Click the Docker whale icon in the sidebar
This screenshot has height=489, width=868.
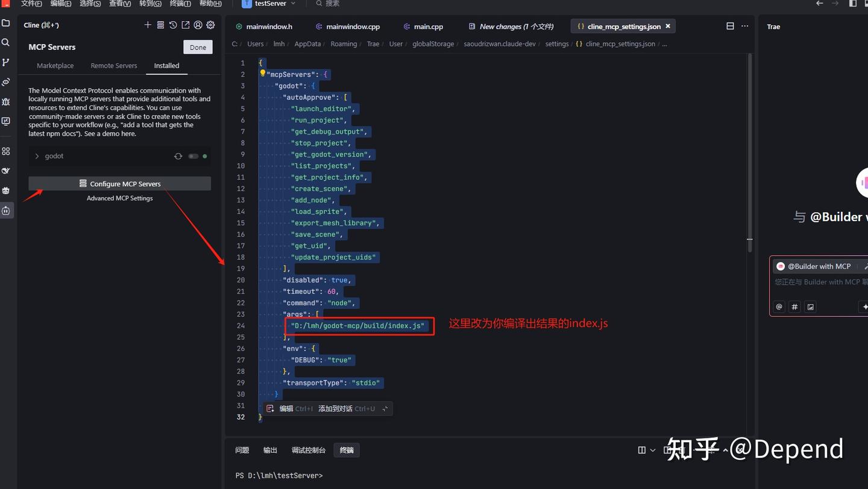6,170
